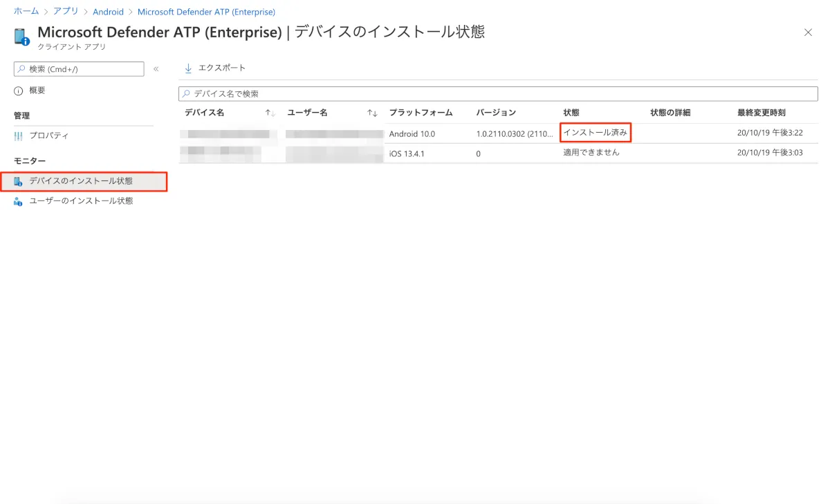830x504 pixels.
Task: Sort by ユーザー名 using the arrows icon
Action: [x=372, y=113]
